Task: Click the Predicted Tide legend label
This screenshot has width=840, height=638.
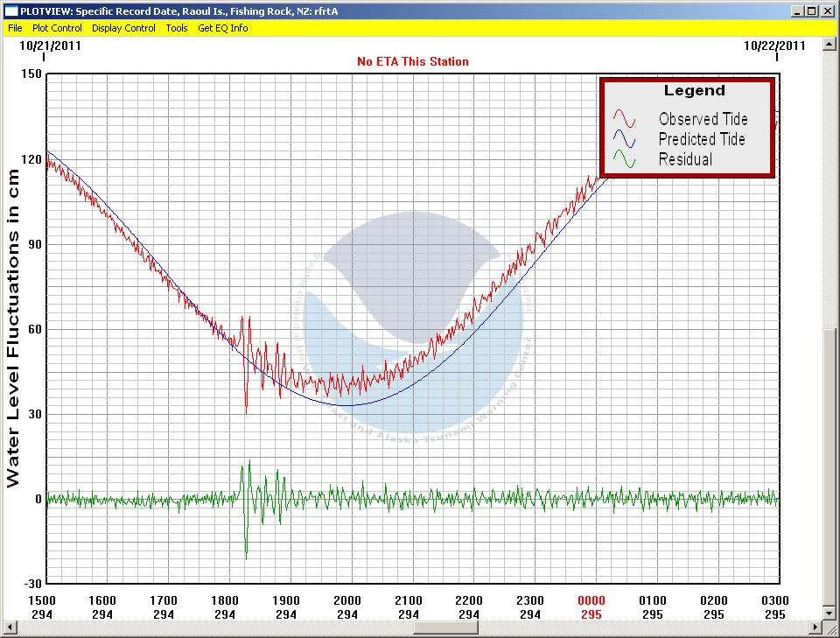Action: [702, 139]
